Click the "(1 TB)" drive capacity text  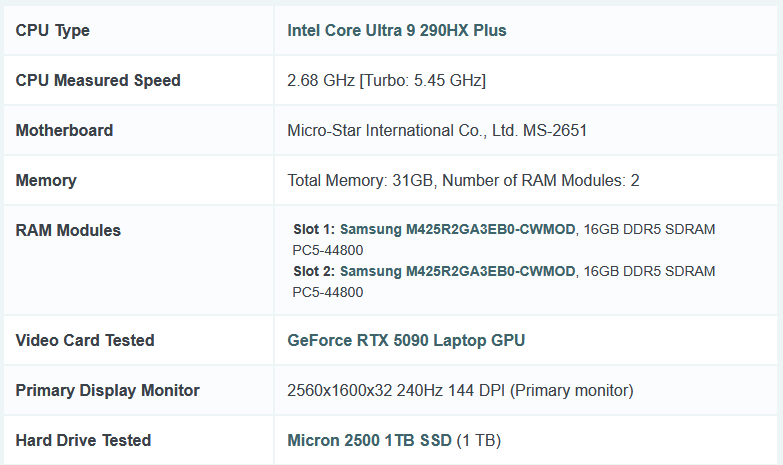(x=480, y=440)
